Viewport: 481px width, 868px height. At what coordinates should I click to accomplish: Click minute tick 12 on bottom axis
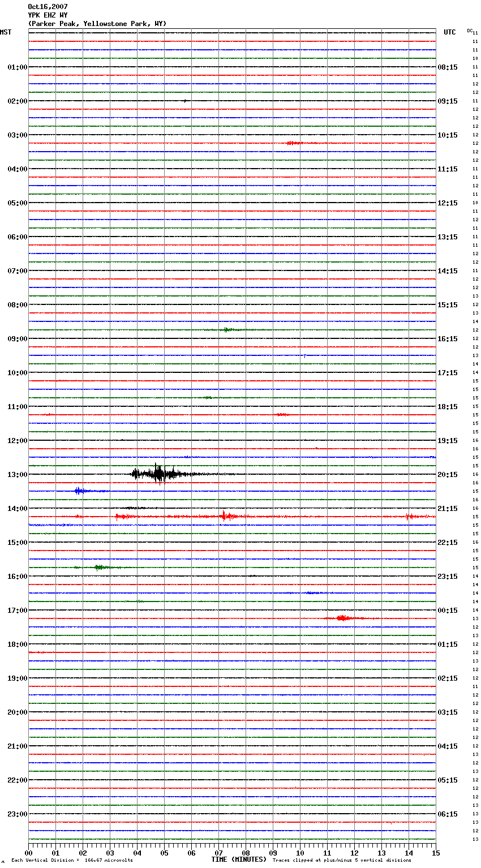click(x=354, y=853)
